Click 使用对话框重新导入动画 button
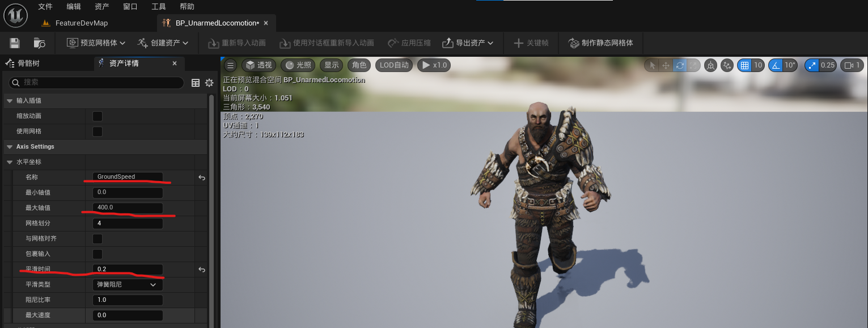 (x=327, y=43)
